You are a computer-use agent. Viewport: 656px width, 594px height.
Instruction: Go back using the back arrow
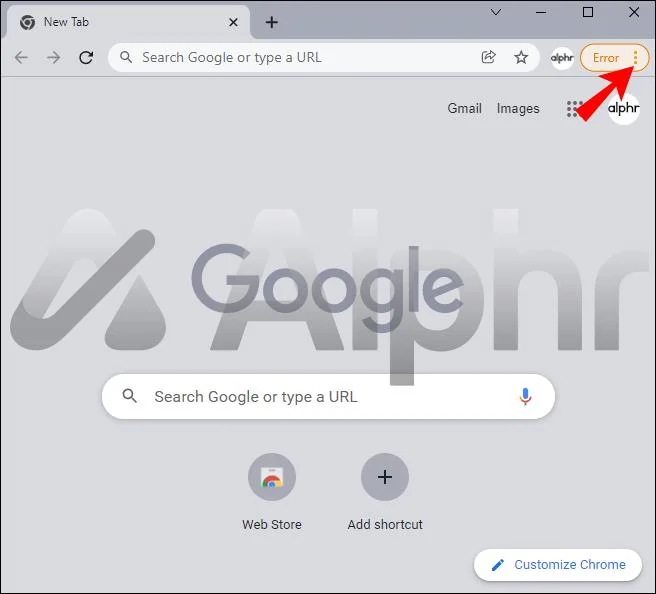point(21,57)
